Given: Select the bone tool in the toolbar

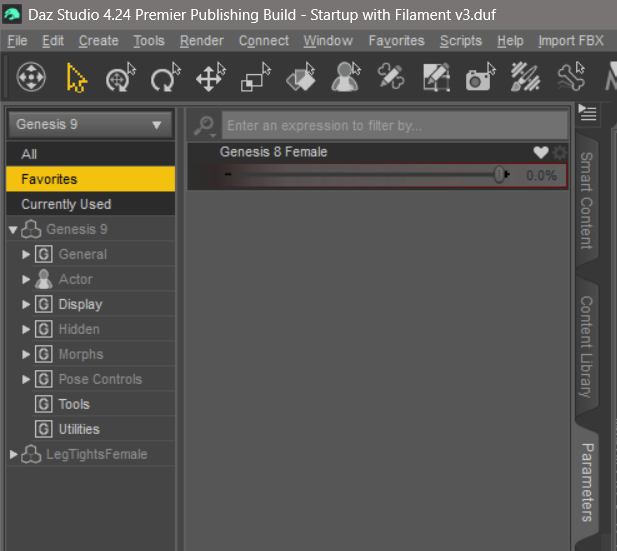Looking at the screenshot, I should [x=571, y=77].
